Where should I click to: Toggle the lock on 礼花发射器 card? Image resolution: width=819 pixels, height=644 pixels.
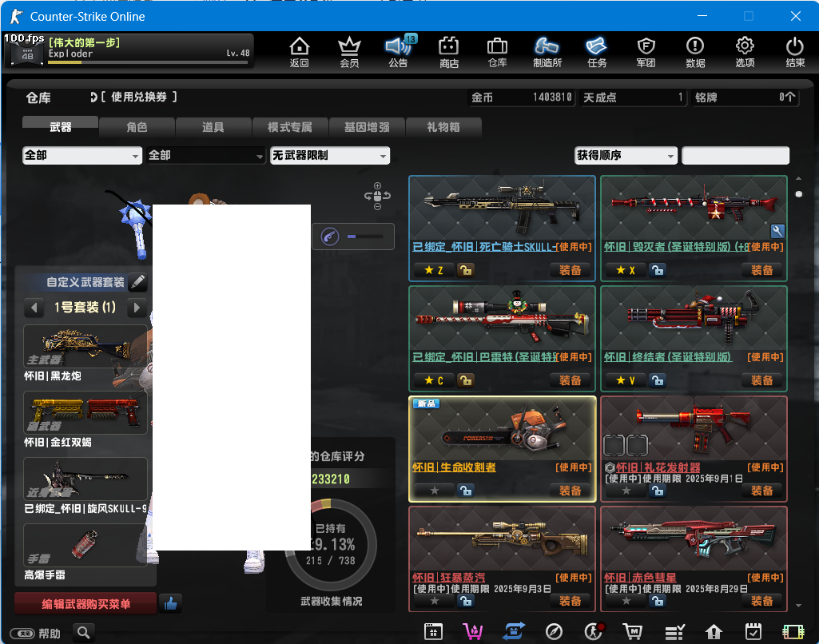tap(657, 491)
